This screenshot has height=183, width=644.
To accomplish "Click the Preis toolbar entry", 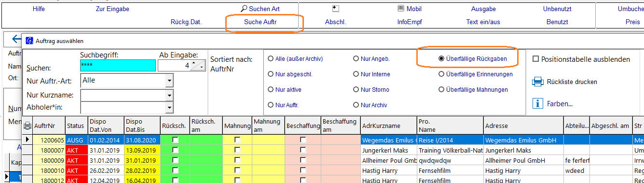I will (x=632, y=22).
